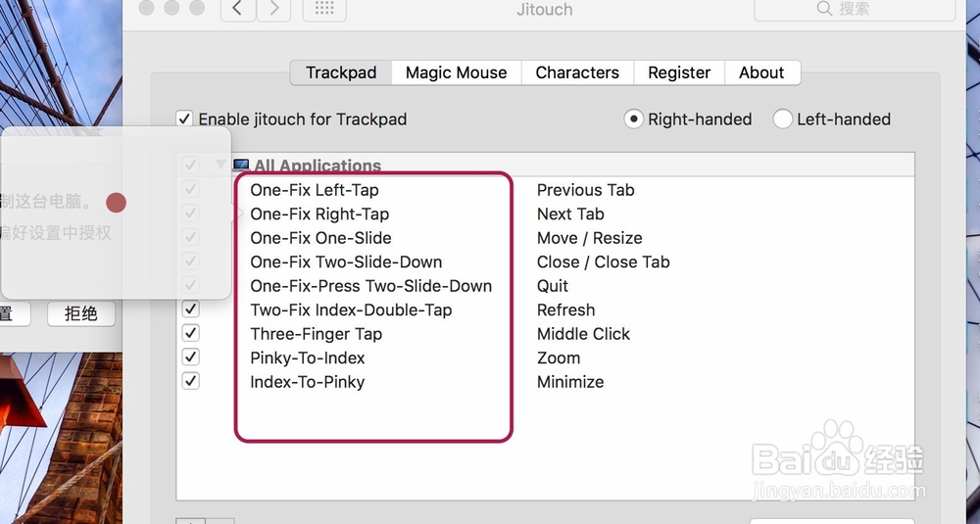980x524 pixels.
Task: Select the Two-Fix Index-Double-Tap gesture row
Action: [x=351, y=310]
